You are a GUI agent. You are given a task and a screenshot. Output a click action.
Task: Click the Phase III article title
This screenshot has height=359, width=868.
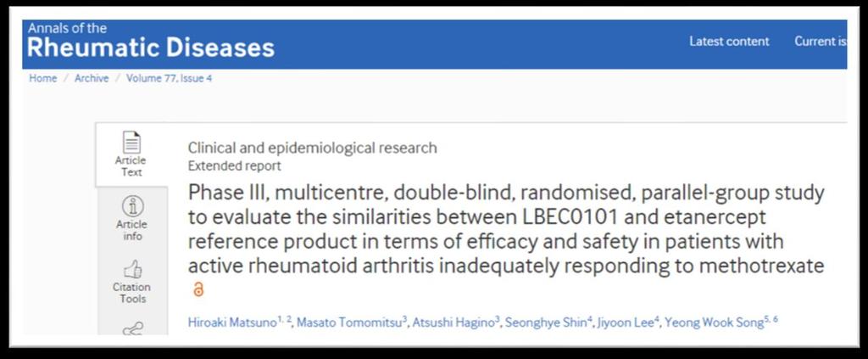coord(506,229)
